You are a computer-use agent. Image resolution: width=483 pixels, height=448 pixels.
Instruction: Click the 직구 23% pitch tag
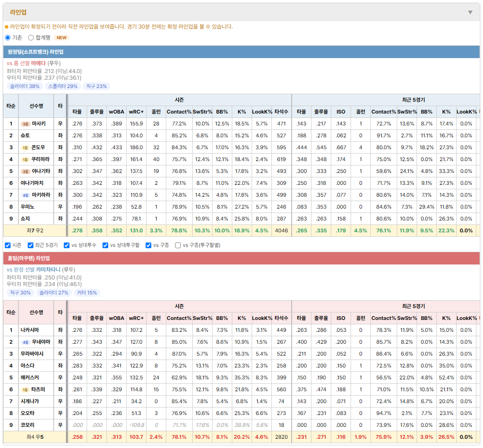(96, 86)
